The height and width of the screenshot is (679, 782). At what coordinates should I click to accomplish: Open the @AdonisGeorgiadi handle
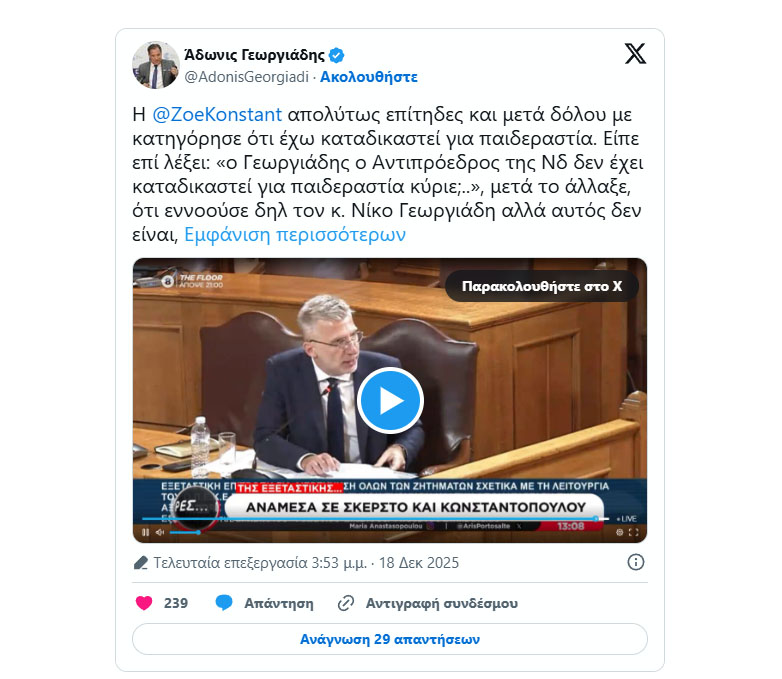(x=246, y=77)
